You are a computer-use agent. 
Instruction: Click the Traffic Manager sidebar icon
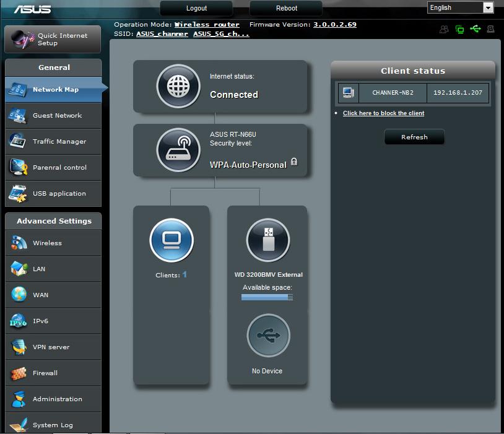[x=18, y=141]
